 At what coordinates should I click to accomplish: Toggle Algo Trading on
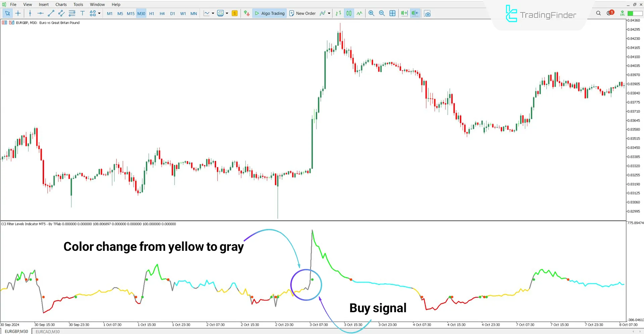(269, 13)
